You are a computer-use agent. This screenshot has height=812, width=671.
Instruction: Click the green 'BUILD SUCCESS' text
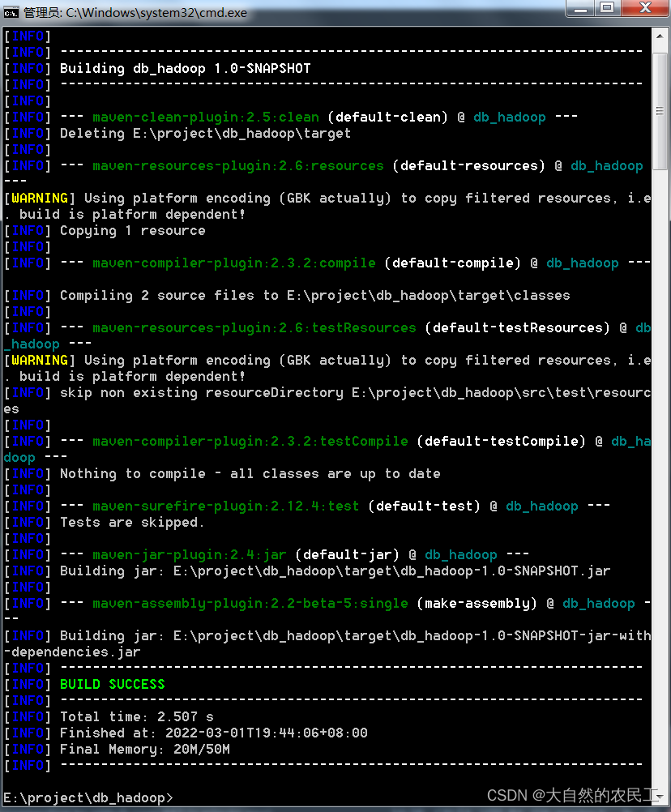113,684
